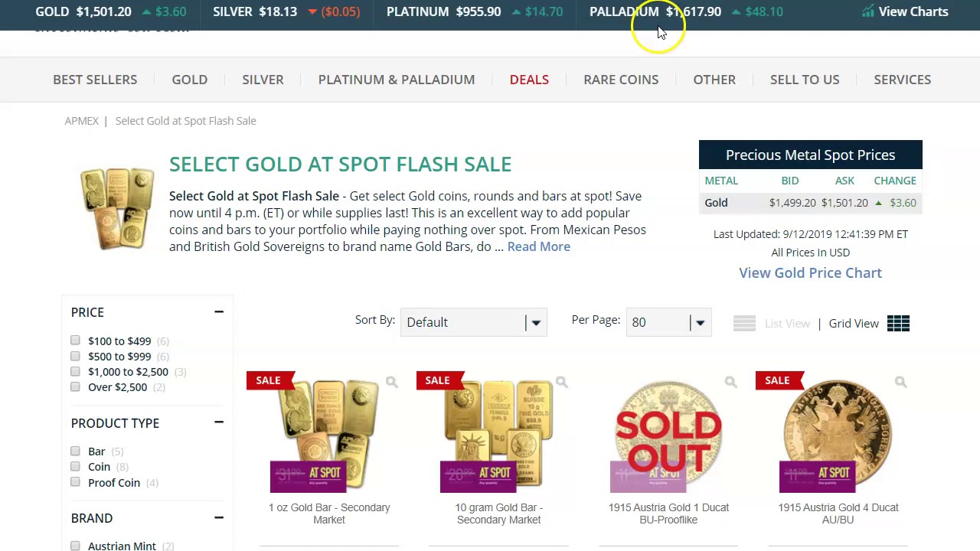Switch to Grid View icon

pyautogui.click(x=898, y=323)
